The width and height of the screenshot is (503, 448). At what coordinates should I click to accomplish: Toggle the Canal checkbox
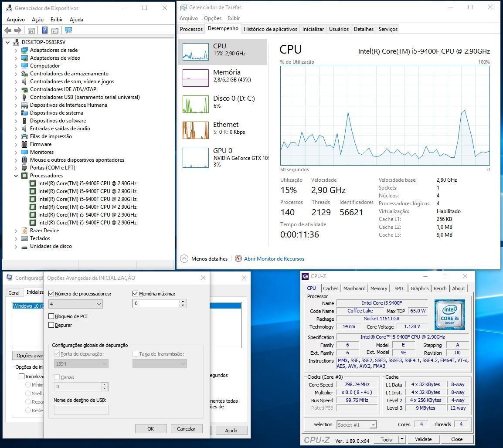[57, 377]
